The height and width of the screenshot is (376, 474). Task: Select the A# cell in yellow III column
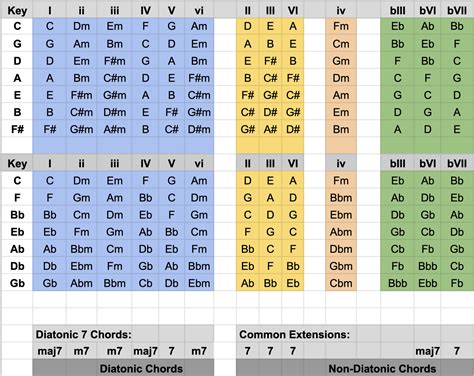point(270,129)
